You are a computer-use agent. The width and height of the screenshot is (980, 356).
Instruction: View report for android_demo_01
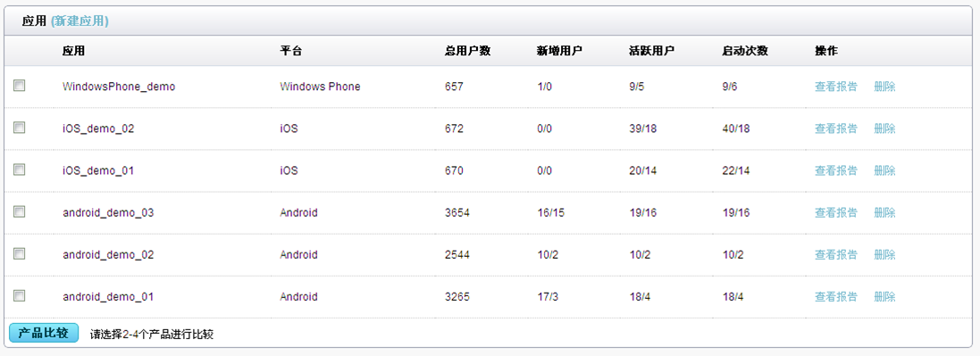pyautogui.click(x=835, y=296)
